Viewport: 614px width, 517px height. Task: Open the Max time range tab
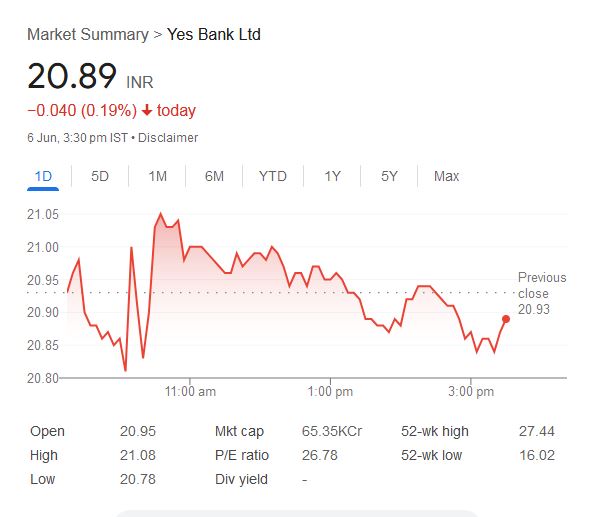(x=446, y=176)
